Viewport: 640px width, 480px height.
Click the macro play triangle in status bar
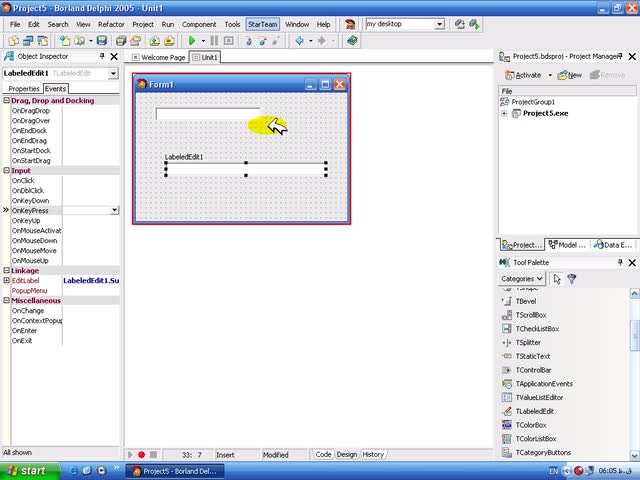[130, 454]
